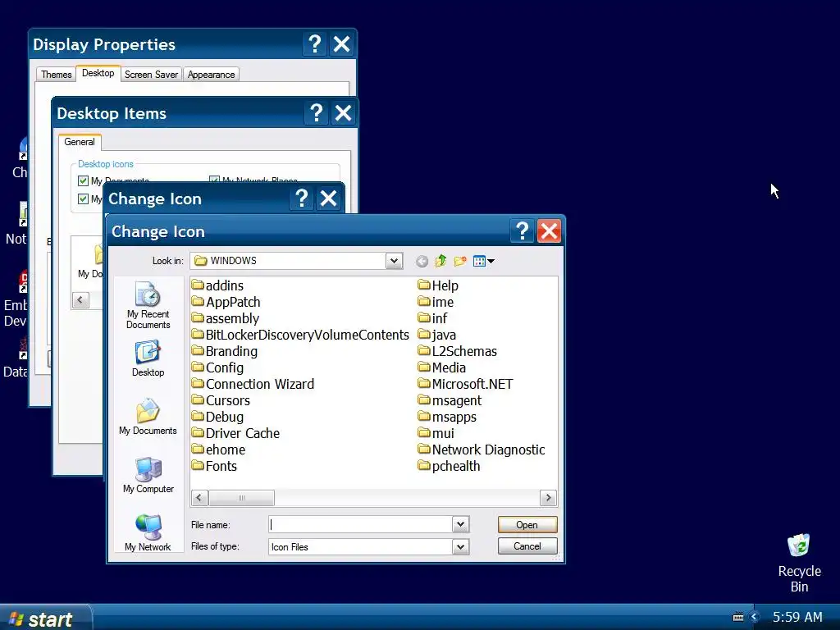Screen dimensions: 840x630
Task: Switch to Screen Saver tab
Action: point(151,75)
